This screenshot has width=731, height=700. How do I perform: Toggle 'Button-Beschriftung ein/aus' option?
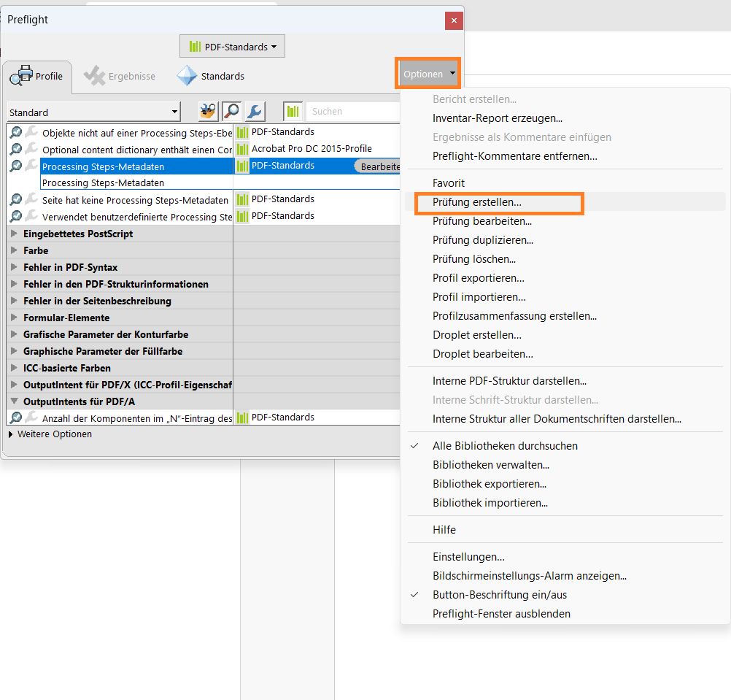[x=499, y=595]
